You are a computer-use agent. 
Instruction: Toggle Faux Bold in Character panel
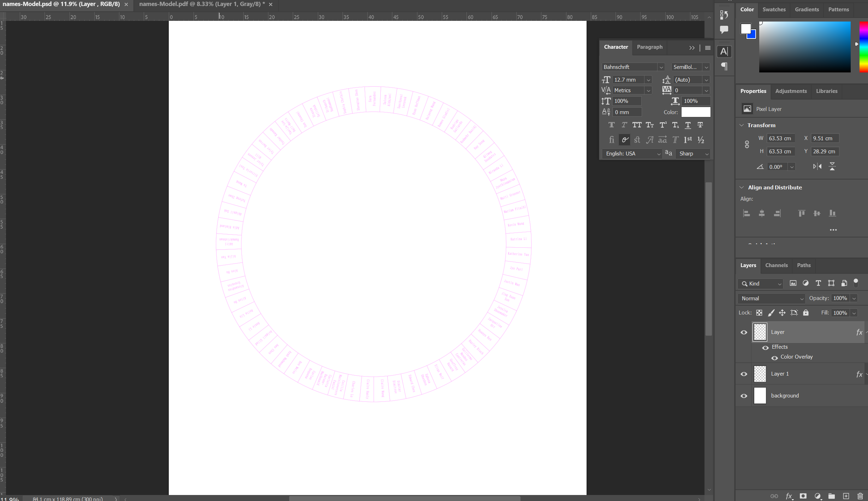[612, 125]
